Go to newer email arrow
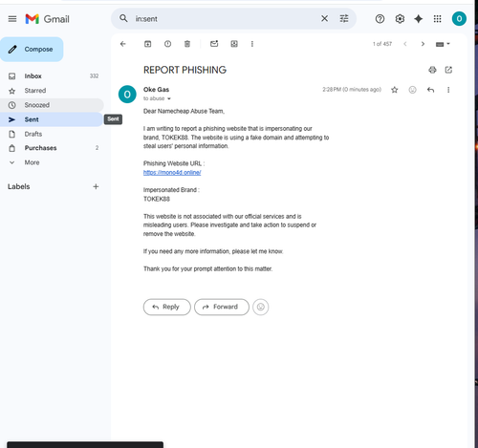Image resolution: width=478 pixels, height=448 pixels. tap(405, 44)
